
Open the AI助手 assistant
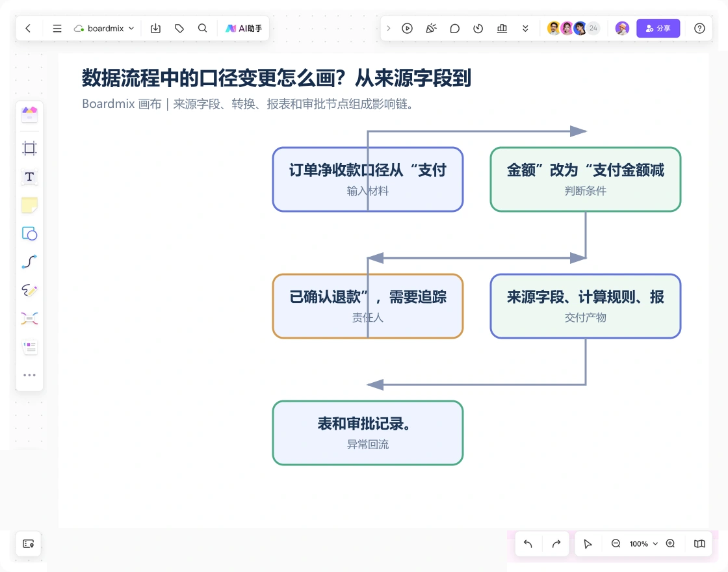point(244,29)
